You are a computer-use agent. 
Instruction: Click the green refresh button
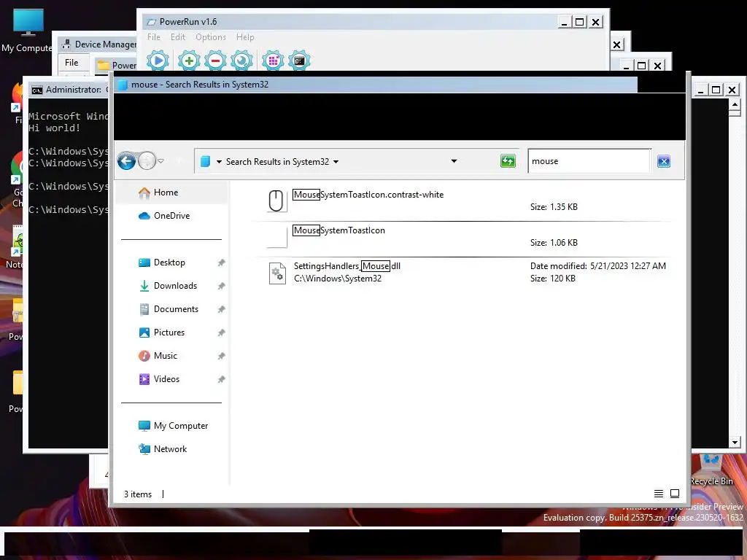[x=508, y=161]
